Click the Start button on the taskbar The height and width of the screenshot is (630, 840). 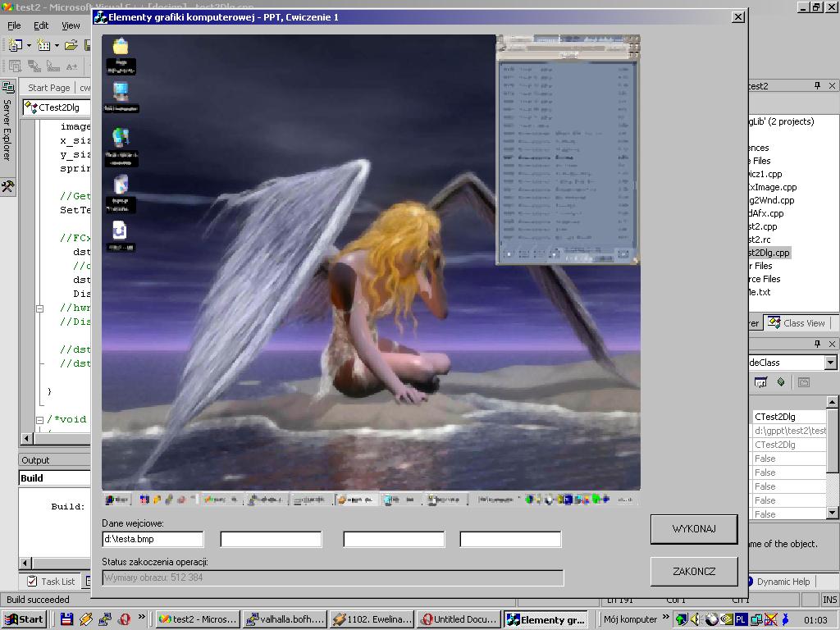(x=24, y=619)
